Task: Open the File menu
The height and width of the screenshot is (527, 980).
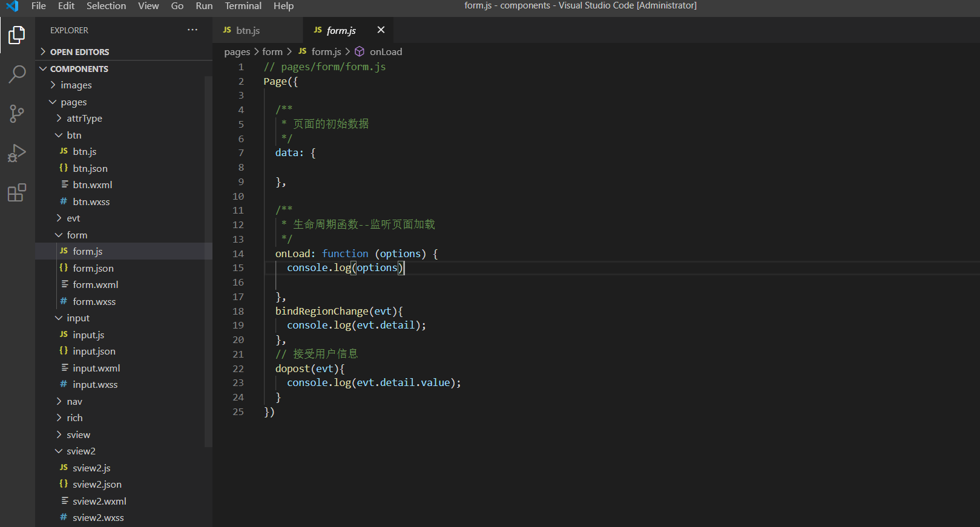Action: tap(39, 6)
